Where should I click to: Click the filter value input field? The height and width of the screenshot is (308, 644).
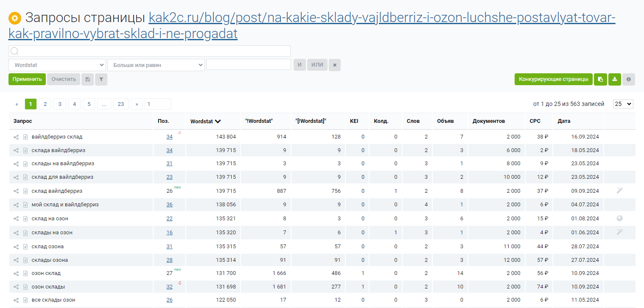point(248,64)
